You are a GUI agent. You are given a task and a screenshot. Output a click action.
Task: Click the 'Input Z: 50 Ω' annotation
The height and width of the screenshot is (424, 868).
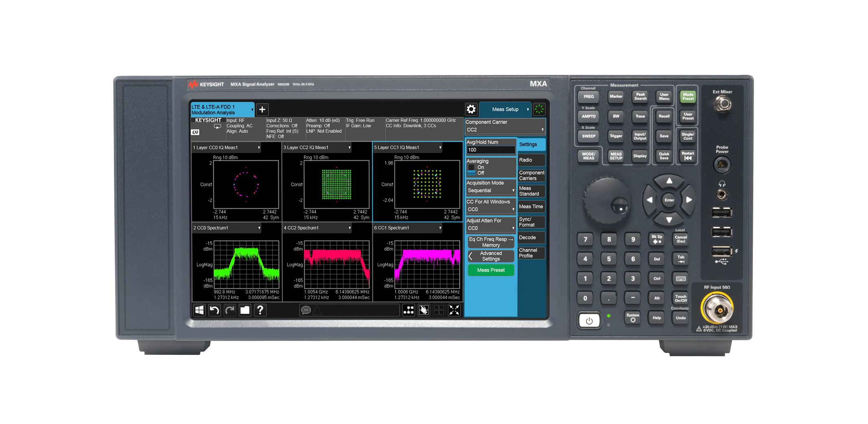[x=279, y=120]
